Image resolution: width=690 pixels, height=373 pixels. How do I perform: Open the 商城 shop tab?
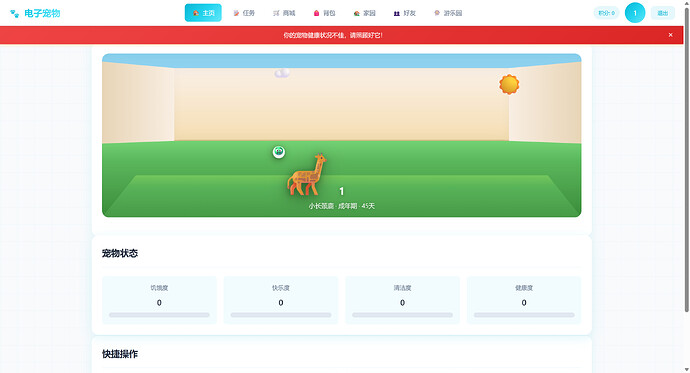click(x=284, y=13)
